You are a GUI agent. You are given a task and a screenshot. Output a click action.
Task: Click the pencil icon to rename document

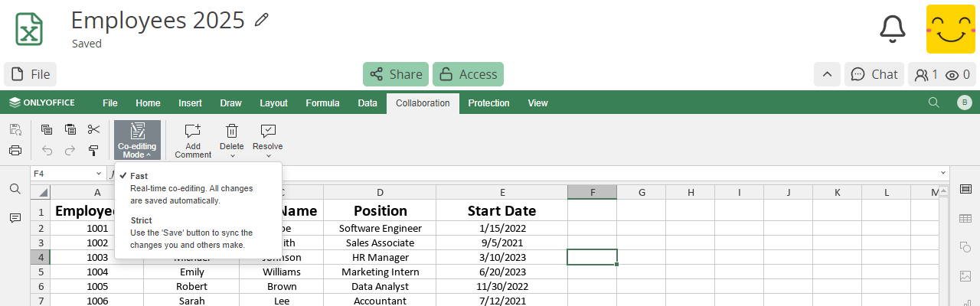click(x=262, y=20)
